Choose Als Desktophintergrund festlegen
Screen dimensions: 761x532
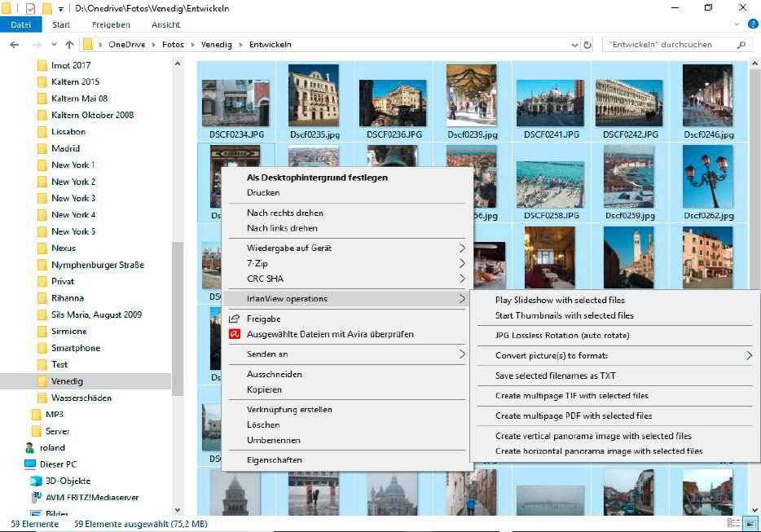coord(317,177)
